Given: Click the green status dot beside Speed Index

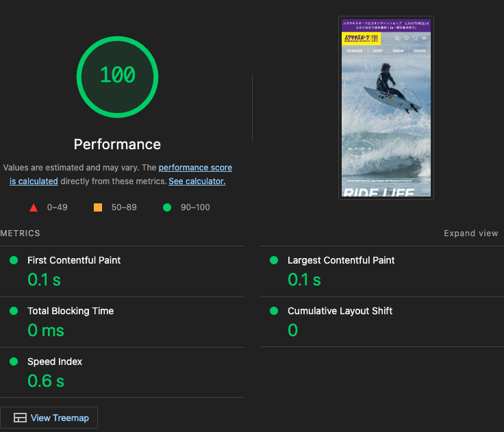Looking at the screenshot, I should click(x=14, y=361).
